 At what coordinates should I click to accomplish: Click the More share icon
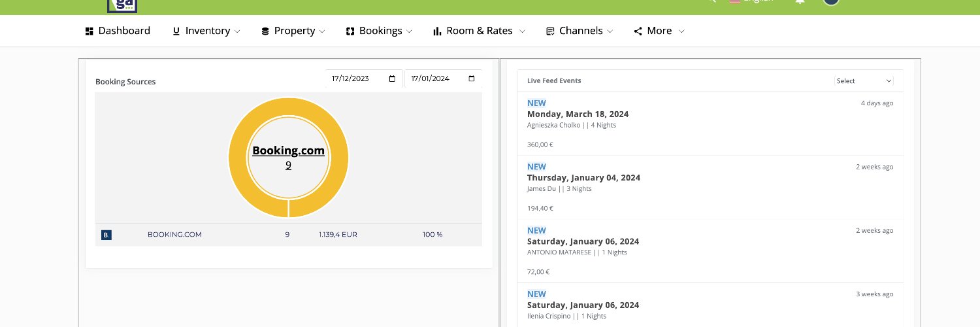pos(638,31)
